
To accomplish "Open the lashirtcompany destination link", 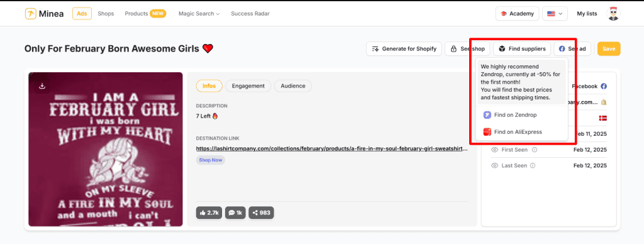I will click(332, 148).
